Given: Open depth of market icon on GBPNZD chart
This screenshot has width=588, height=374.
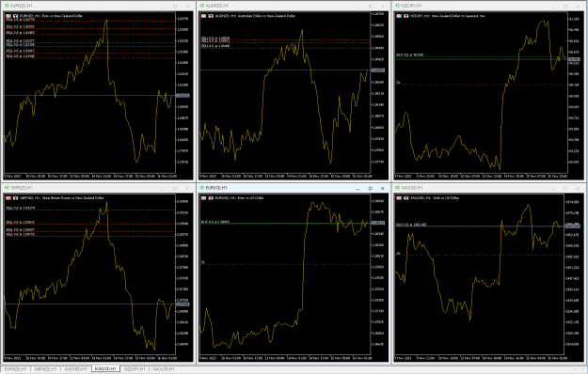Looking at the screenshot, I should tap(15, 197).
